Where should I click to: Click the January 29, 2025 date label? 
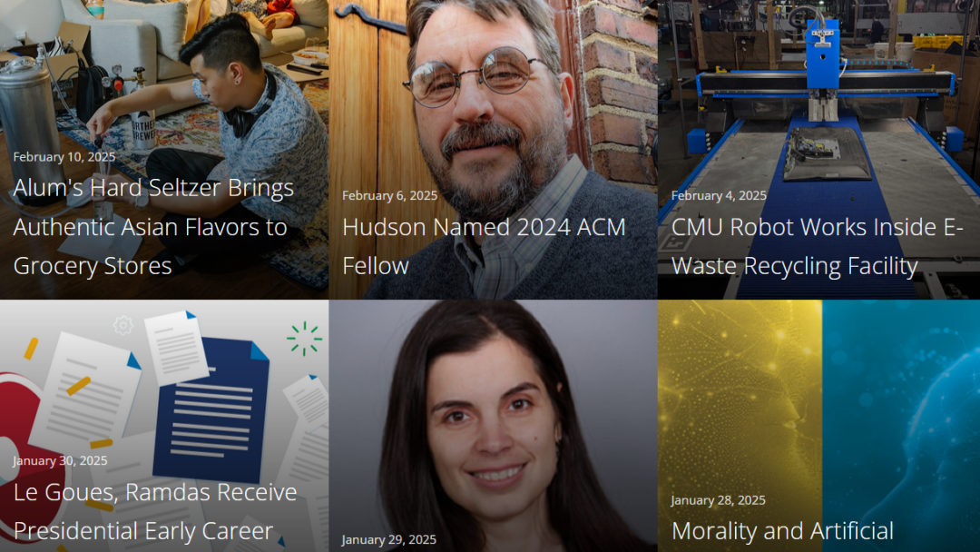388,539
